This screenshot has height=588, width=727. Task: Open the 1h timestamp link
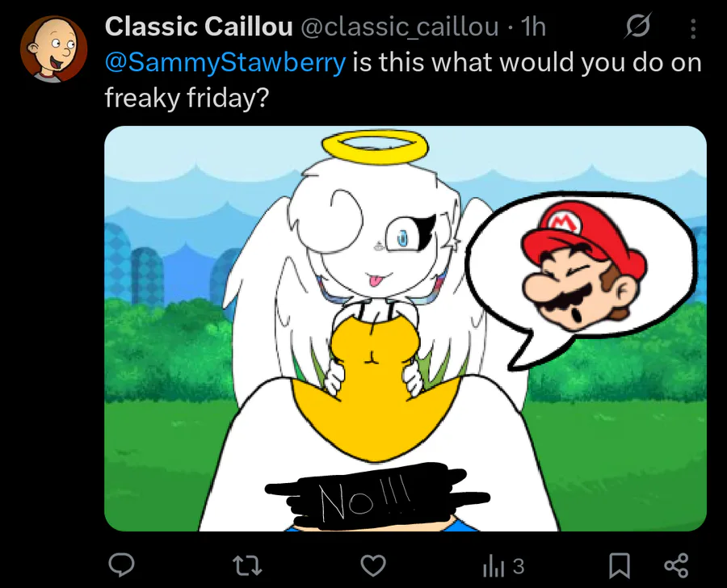[x=533, y=27]
